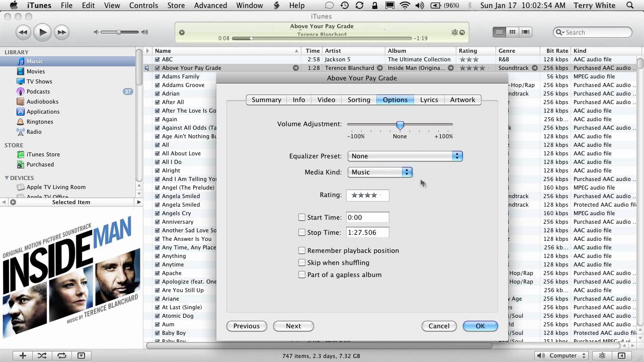Open the Controls menu
Viewport: 644px width, 362px height.
pyautogui.click(x=143, y=6)
